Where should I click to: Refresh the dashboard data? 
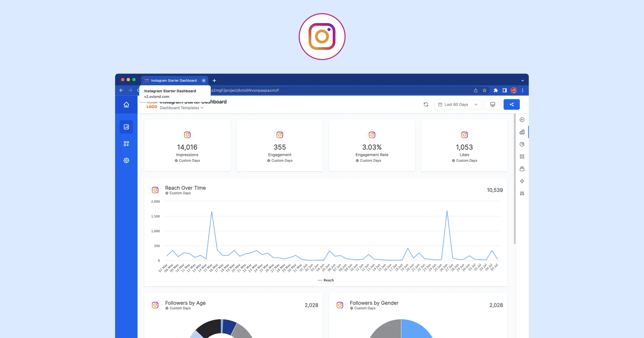click(426, 105)
